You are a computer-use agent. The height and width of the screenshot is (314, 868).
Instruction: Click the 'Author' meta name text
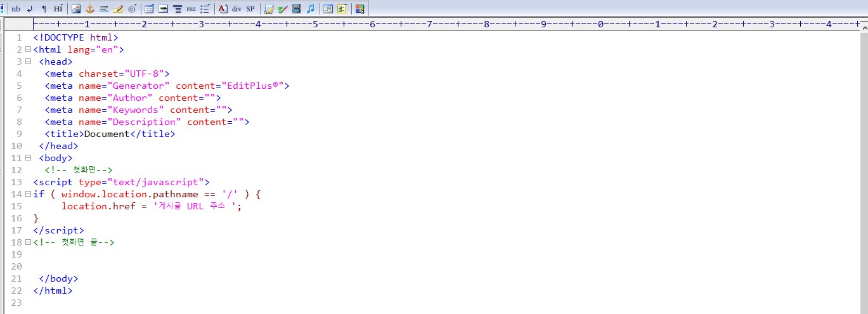pos(130,98)
